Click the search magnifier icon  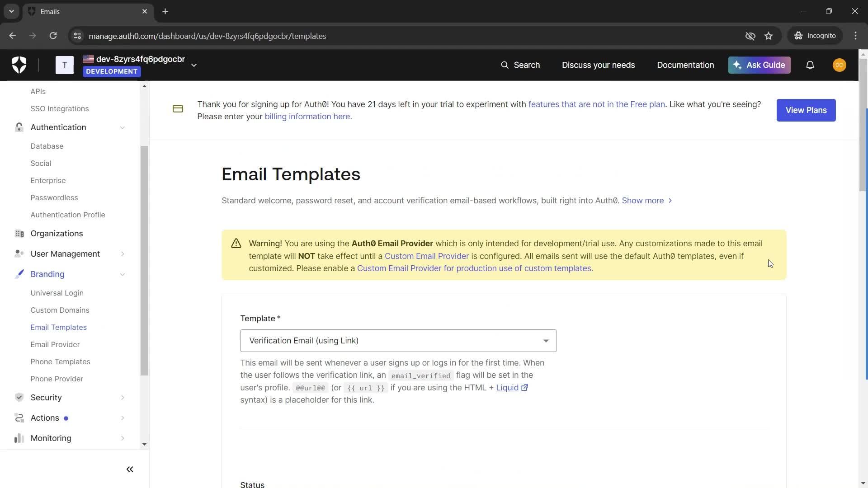click(505, 65)
